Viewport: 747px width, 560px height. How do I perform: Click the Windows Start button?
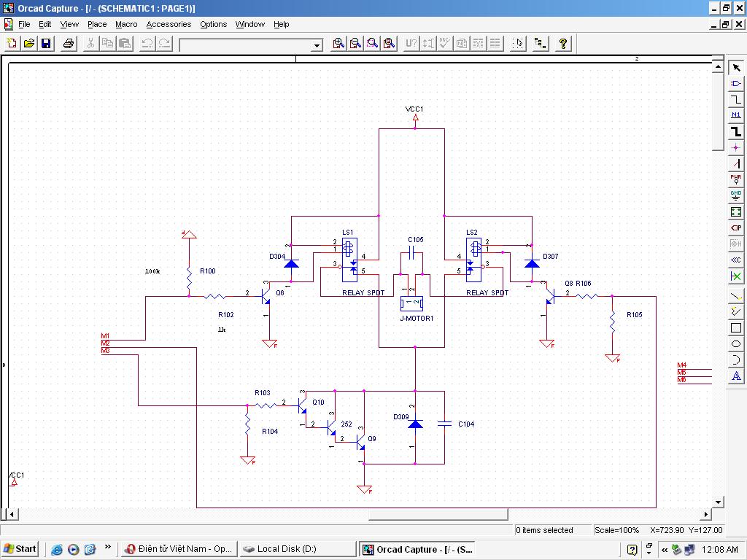(20, 549)
